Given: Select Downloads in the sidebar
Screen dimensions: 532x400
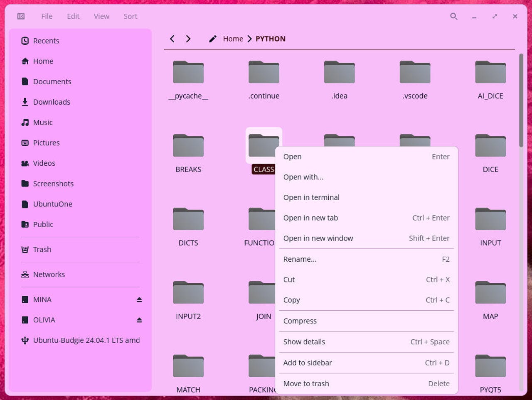Looking at the screenshot, I should 52,102.
